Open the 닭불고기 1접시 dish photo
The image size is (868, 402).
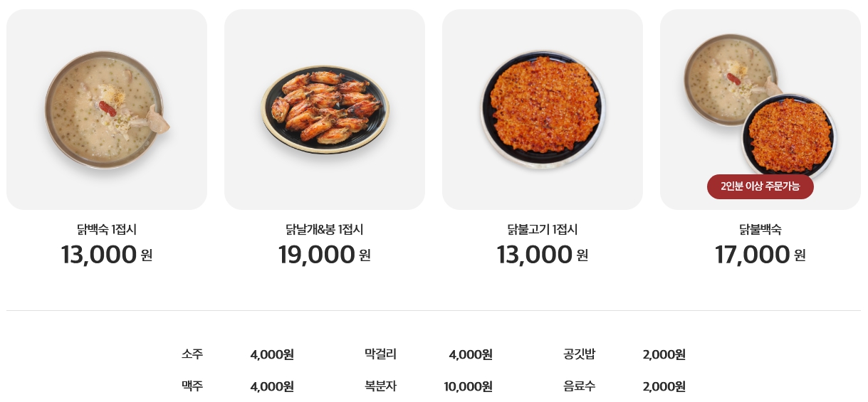[x=543, y=110]
